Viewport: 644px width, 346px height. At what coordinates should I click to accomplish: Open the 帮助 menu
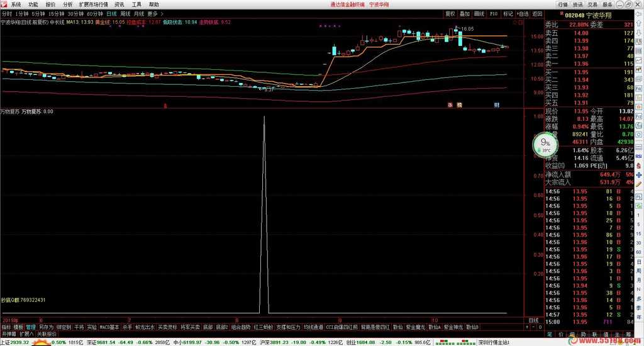(154, 4)
